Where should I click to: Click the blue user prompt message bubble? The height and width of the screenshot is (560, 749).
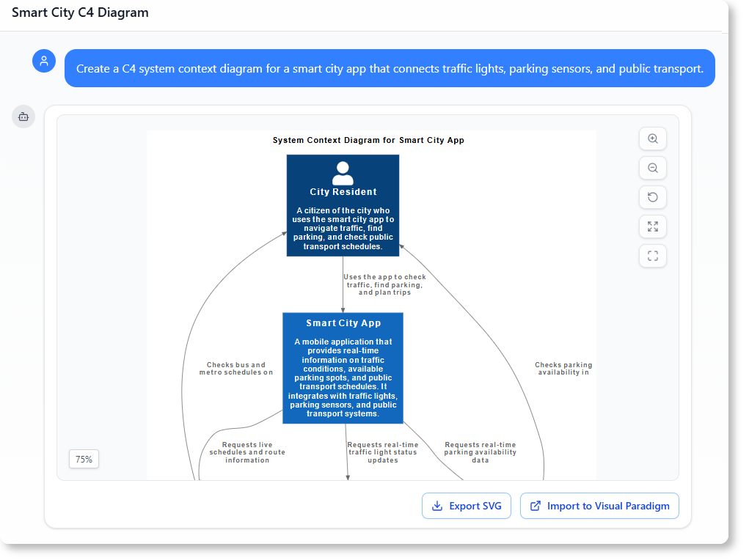[389, 68]
